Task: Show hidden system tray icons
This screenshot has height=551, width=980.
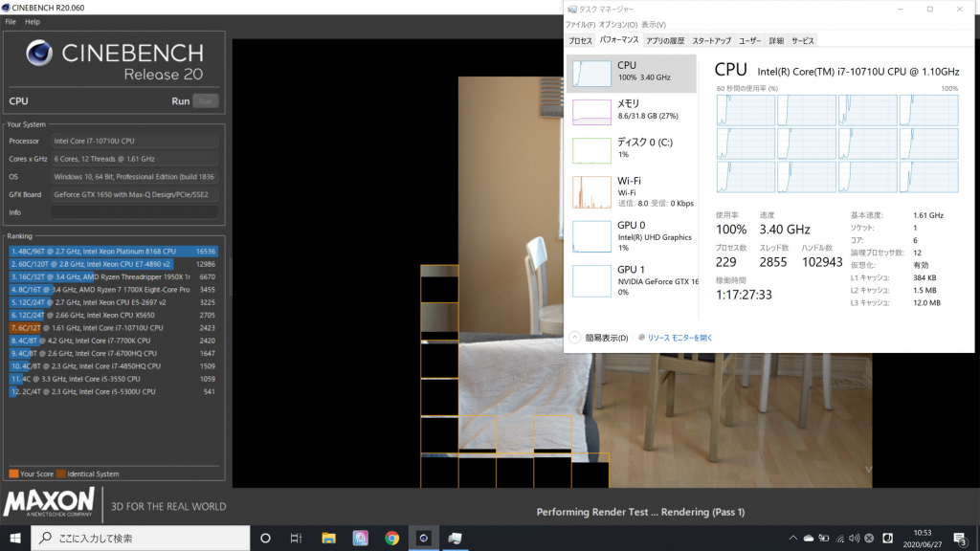Action: [791, 538]
